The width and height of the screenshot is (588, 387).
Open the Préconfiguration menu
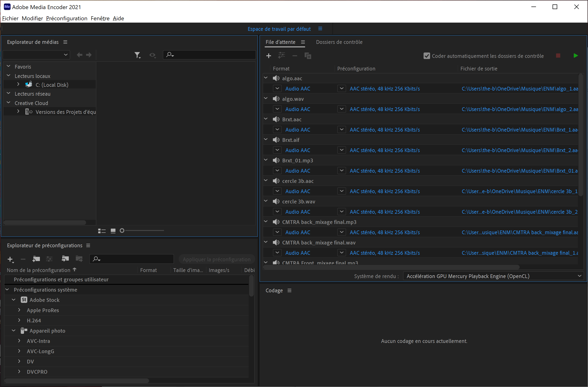coord(67,18)
